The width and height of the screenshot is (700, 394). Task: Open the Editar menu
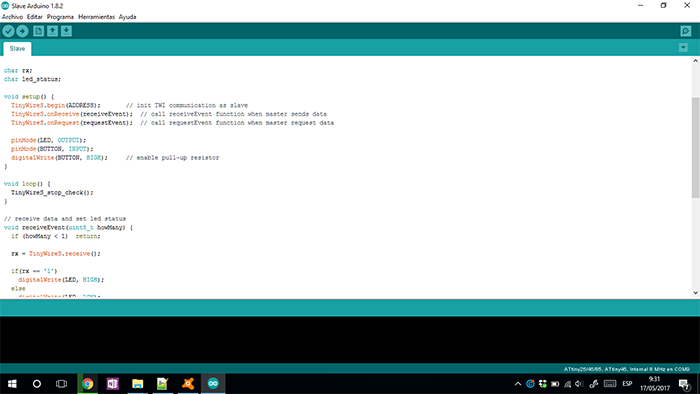[x=35, y=17]
